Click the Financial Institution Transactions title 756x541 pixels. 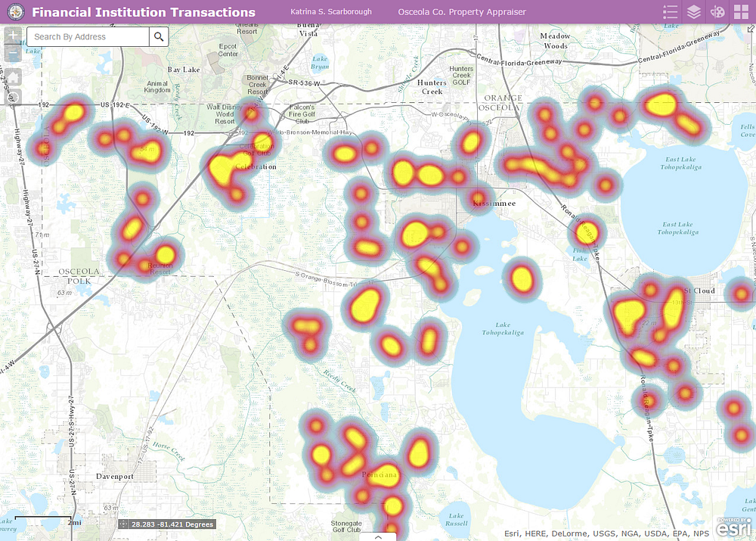pos(144,12)
